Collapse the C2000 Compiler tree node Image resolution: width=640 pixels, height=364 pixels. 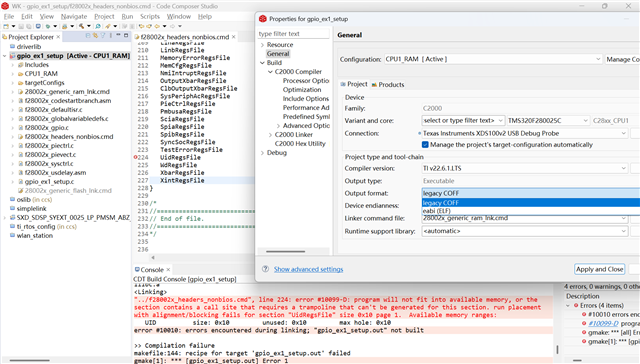(270, 72)
